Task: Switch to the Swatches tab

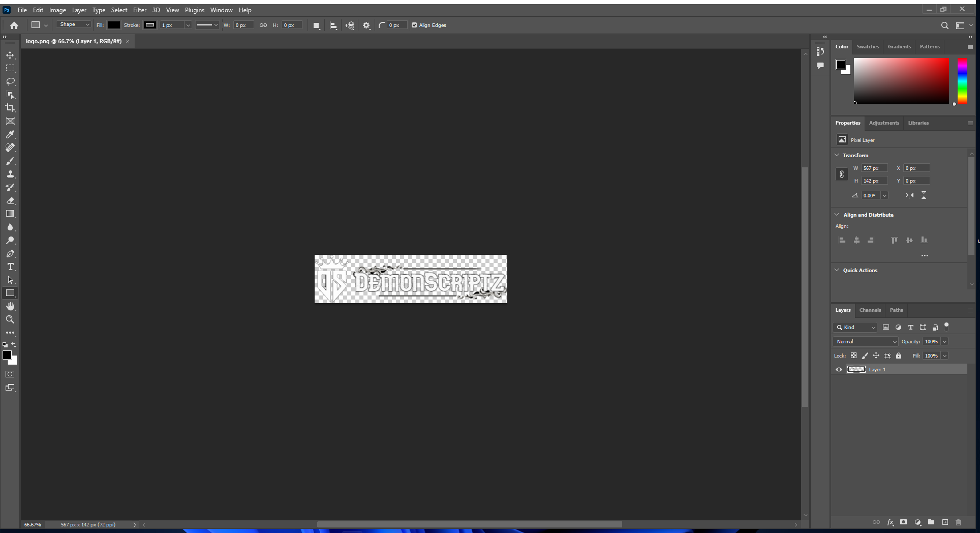Action: pos(868,47)
